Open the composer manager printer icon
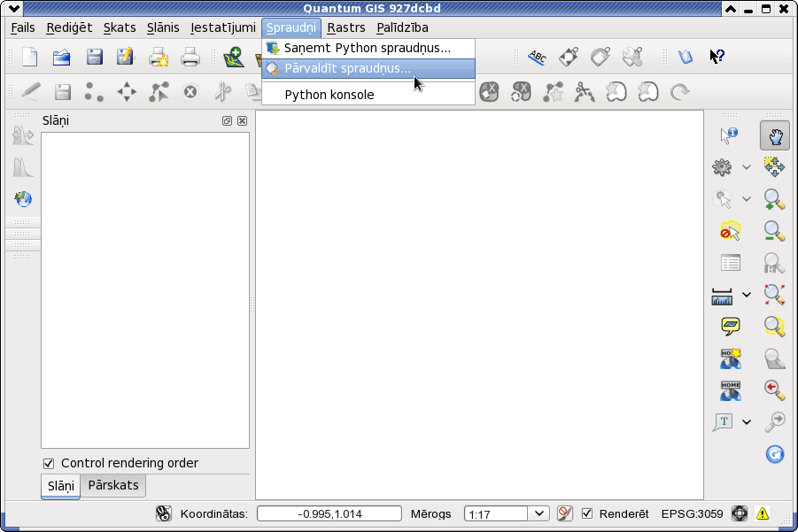The width and height of the screenshot is (798, 532). pyautogui.click(x=190, y=57)
